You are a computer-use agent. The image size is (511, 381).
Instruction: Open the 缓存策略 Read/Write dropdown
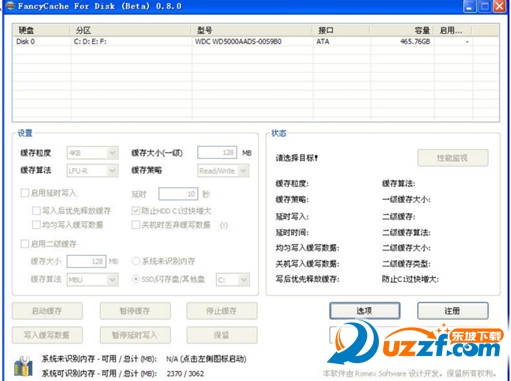point(223,171)
